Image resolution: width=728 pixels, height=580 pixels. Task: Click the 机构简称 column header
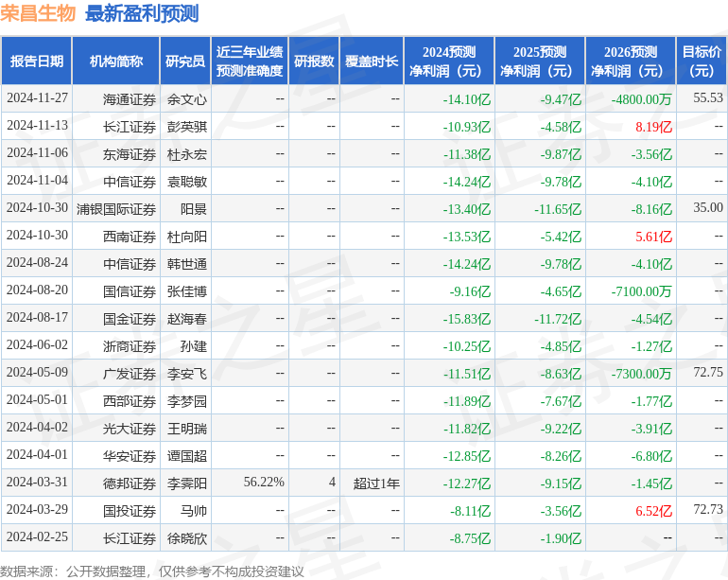pos(116,61)
